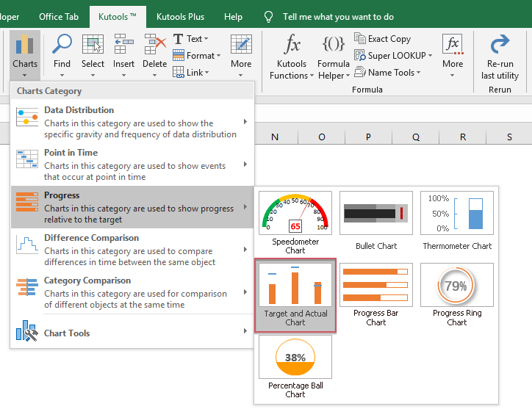Open the More editing tools icon

[x=241, y=44]
